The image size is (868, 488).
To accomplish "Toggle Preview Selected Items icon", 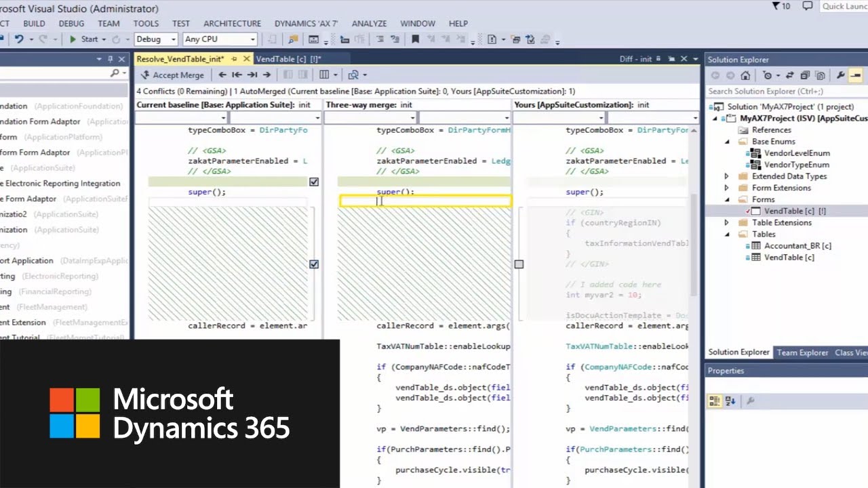I will (x=856, y=75).
